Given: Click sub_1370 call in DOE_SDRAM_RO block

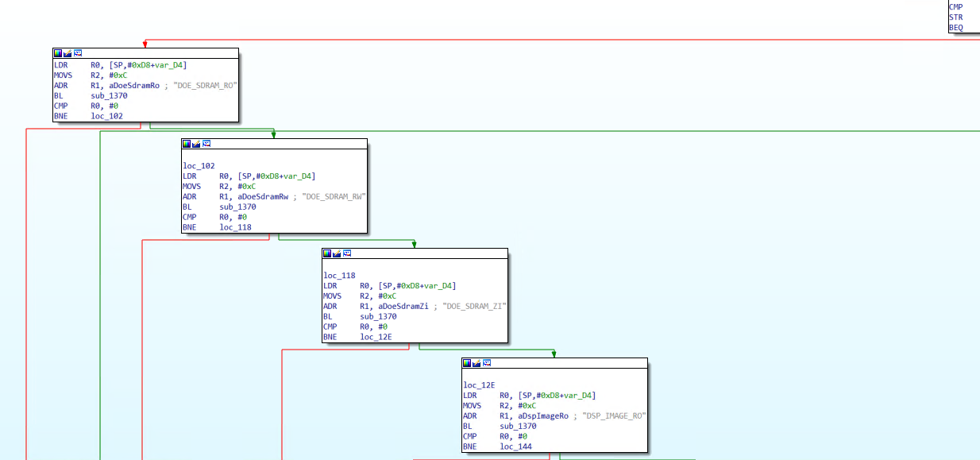Looking at the screenshot, I should coord(109,96).
